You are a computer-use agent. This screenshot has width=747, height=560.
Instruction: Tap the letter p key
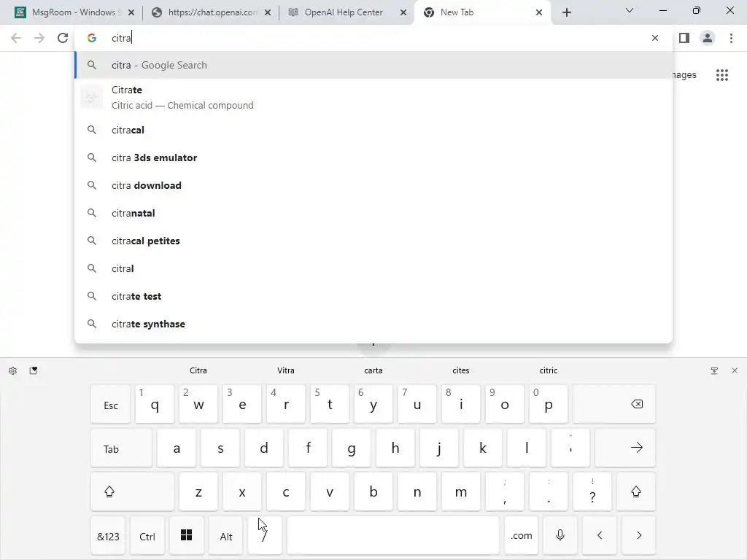point(549,404)
